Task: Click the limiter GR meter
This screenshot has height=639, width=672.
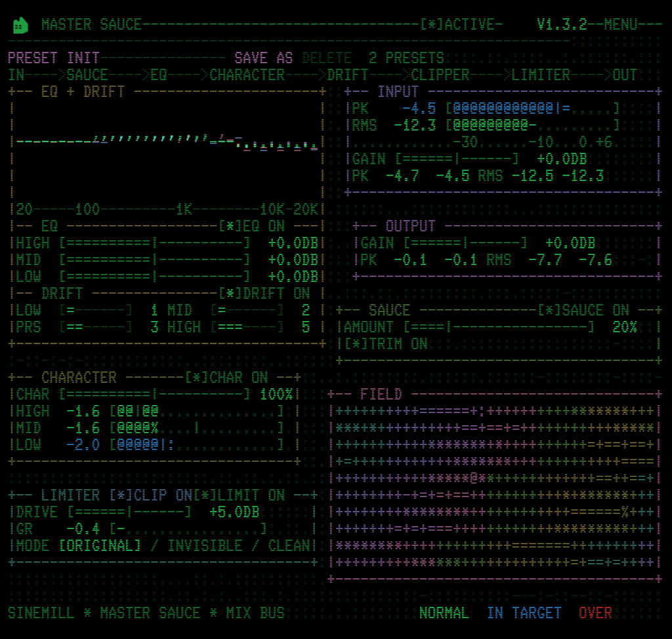Action: pos(188,529)
